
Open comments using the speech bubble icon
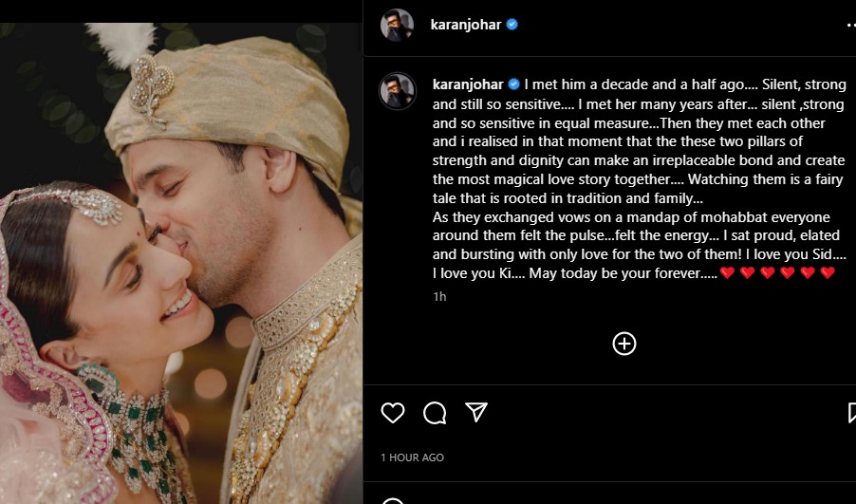coord(435,412)
